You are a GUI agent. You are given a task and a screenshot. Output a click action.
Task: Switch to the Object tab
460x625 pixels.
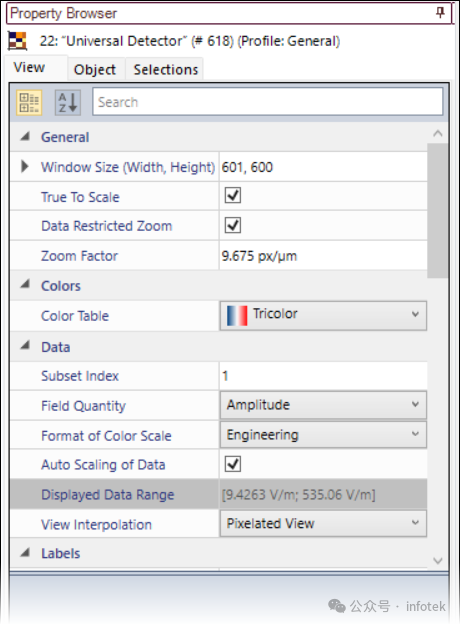[x=95, y=69]
